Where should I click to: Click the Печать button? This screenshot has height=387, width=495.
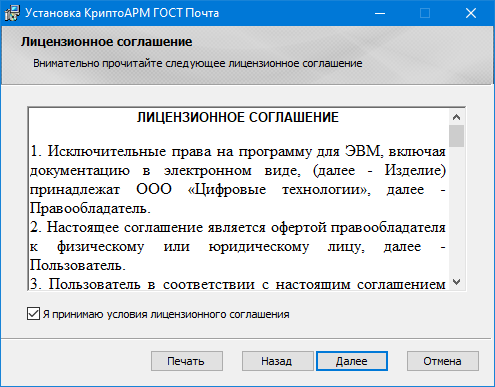[x=187, y=361]
